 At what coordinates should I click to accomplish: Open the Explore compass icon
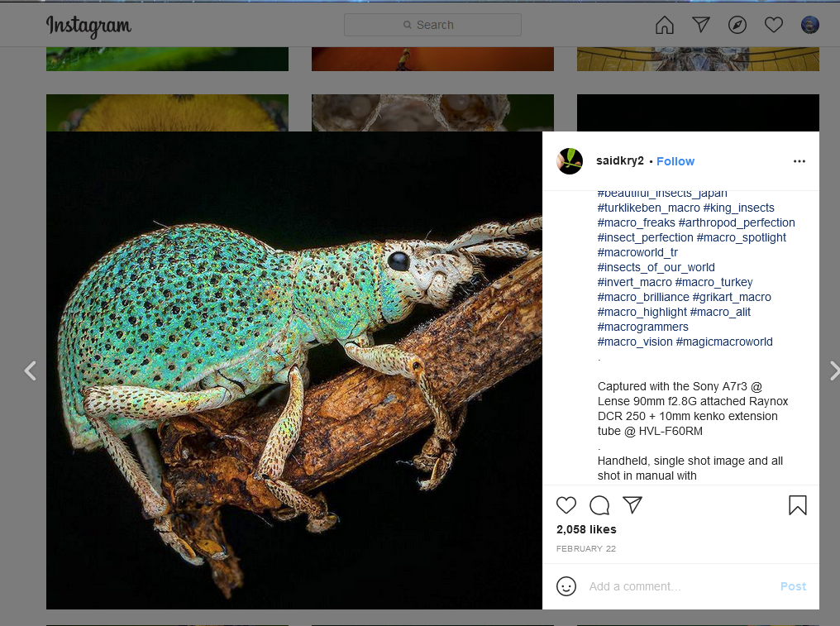coord(737,25)
